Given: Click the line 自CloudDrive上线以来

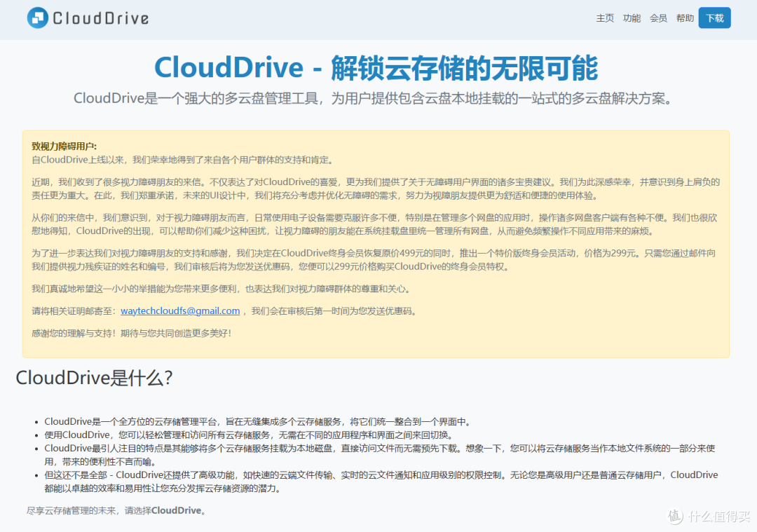Looking at the screenshot, I should [182, 160].
